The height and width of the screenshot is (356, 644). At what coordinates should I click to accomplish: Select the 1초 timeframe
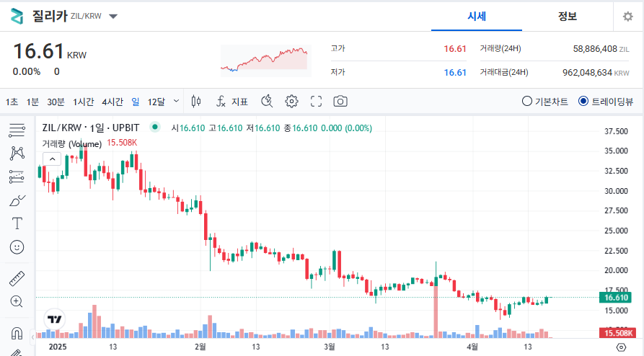point(12,102)
